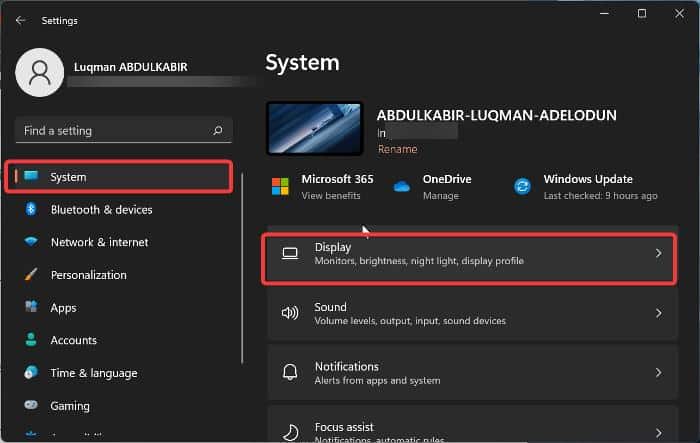Image resolution: width=700 pixels, height=443 pixels.
Task: Click the Bluetooth icon in sidebar
Action: (31, 209)
